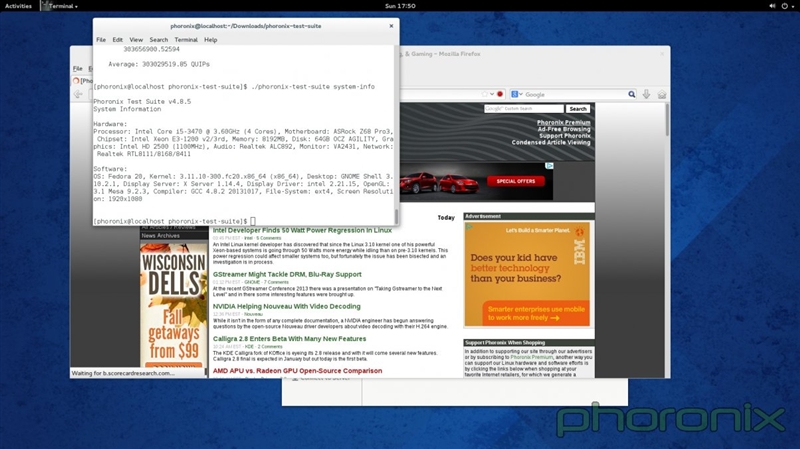Expand the search engine selector arrow

coord(522,94)
